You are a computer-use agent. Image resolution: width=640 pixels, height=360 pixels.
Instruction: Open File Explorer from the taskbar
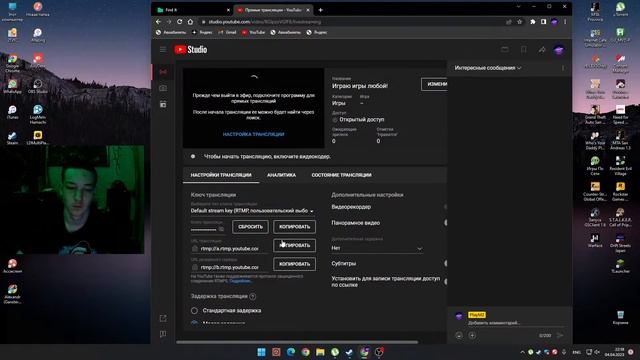tap(320, 352)
